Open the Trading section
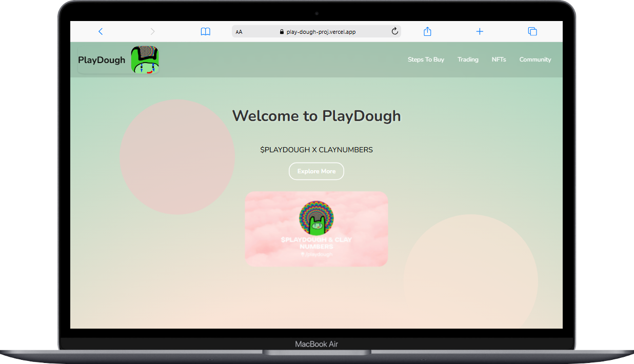Viewport: 634px width, 364px height. (468, 59)
